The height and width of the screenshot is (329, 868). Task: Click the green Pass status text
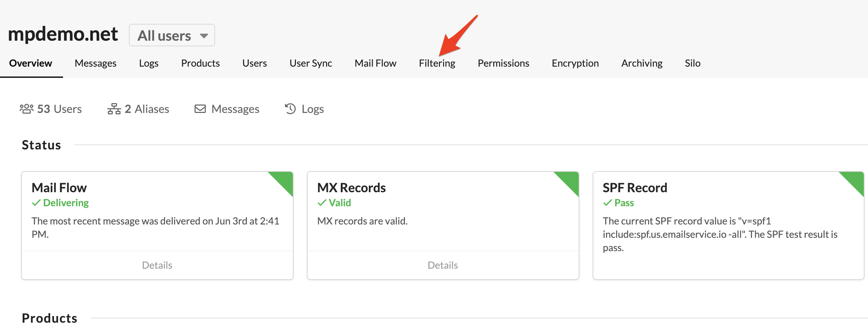pos(624,203)
